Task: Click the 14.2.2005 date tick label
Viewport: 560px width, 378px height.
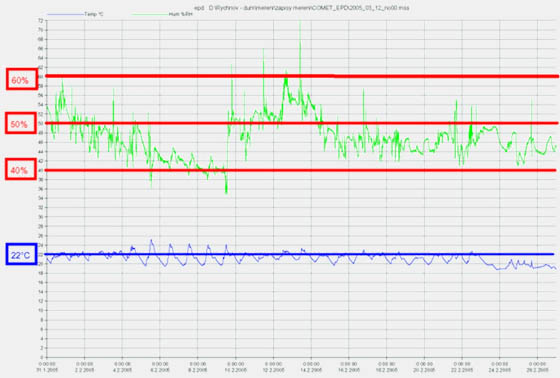Action: [x=311, y=370]
